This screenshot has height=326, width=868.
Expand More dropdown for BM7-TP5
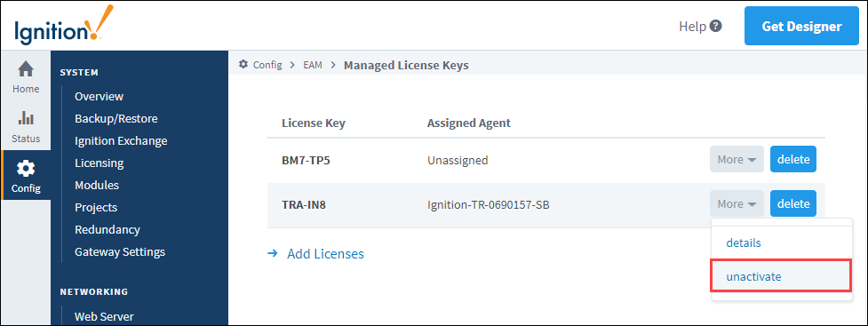(737, 159)
